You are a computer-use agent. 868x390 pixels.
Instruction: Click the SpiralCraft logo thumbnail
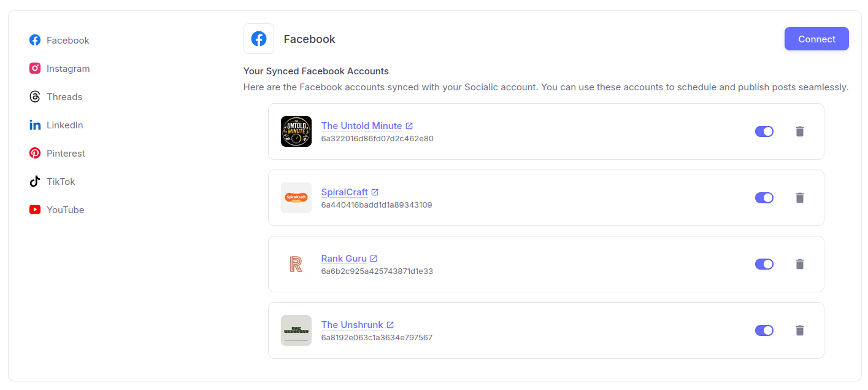296,198
